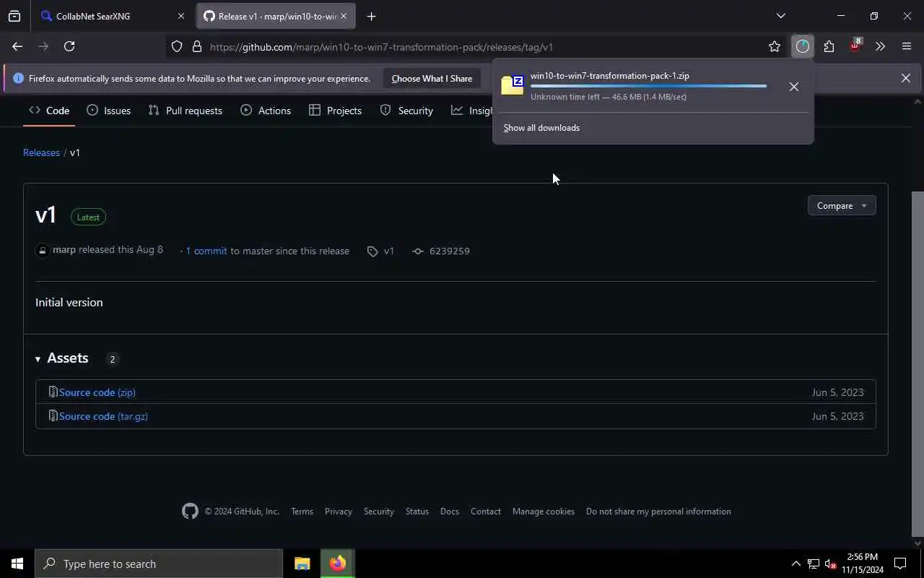The width and height of the screenshot is (924, 578).
Task: Open the Firefox application menu
Action: tap(907, 46)
